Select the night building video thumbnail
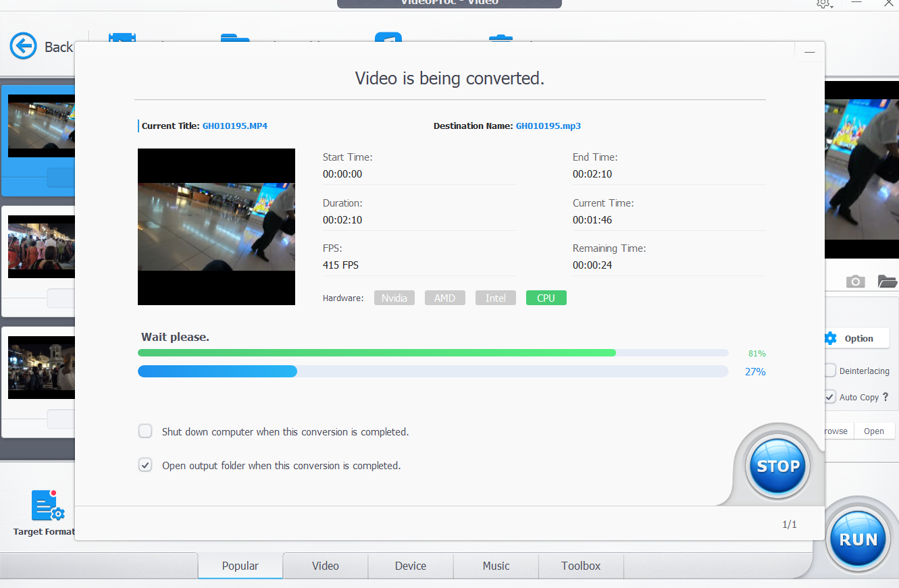The image size is (899, 588). click(x=41, y=367)
